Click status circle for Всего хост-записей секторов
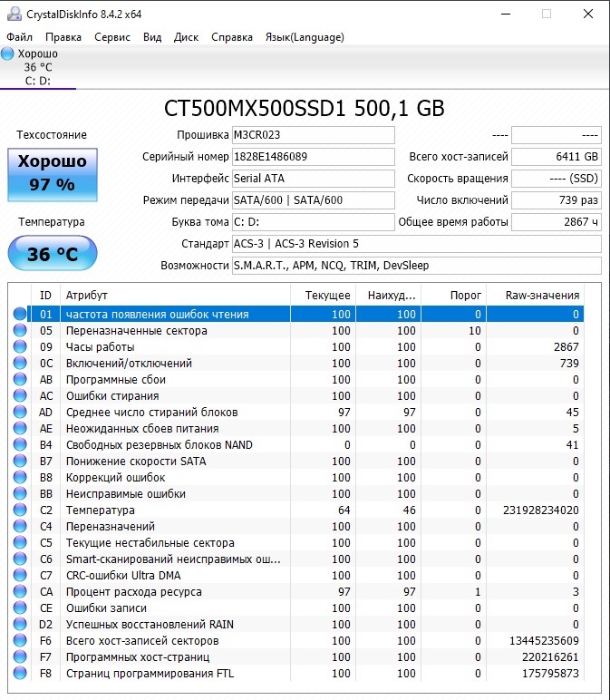 point(20,640)
